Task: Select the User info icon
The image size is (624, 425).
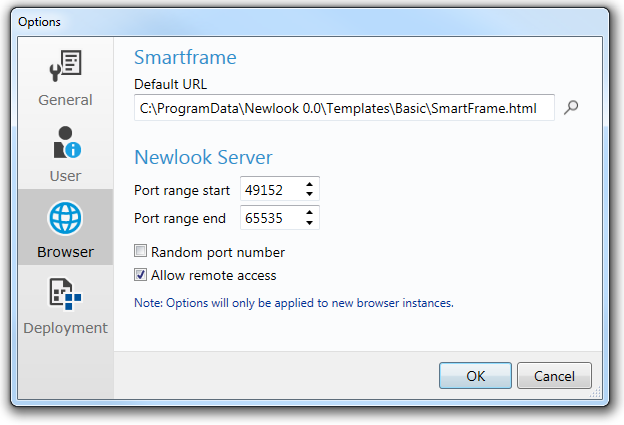Action: 67,142
